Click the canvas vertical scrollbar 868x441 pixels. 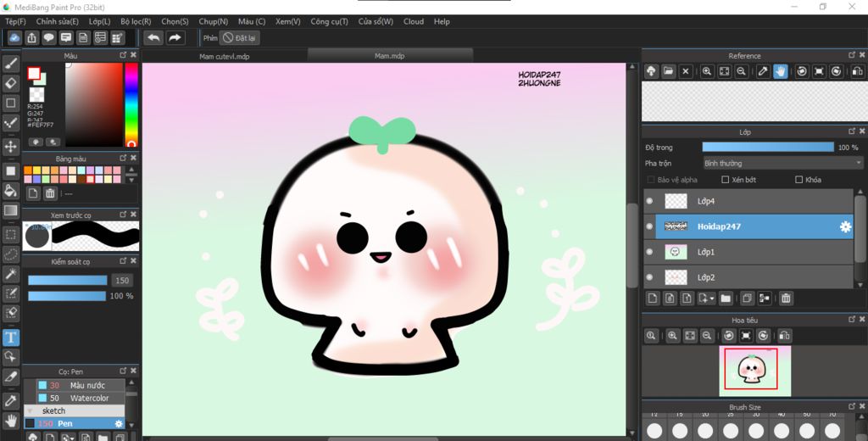click(632, 246)
